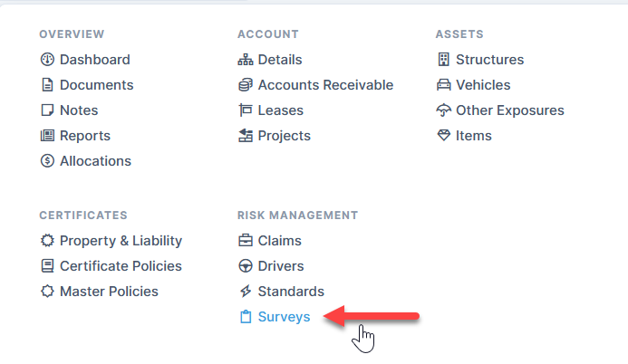Image resolution: width=628 pixels, height=364 pixels.
Task: Click the Reports newspaper icon
Action: (x=48, y=136)
